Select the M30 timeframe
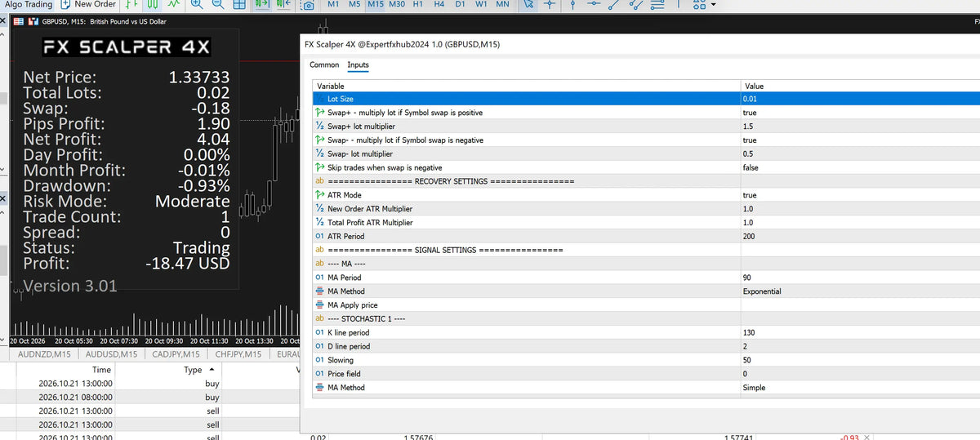This screenshot has height=440, width=980. click(x=397, y=5)
